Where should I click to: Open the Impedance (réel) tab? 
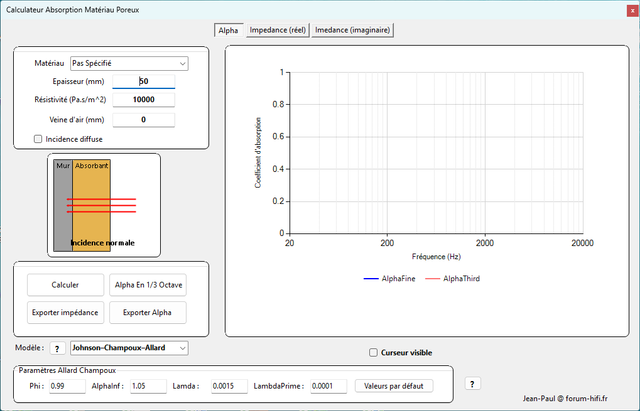click(278, 30)
